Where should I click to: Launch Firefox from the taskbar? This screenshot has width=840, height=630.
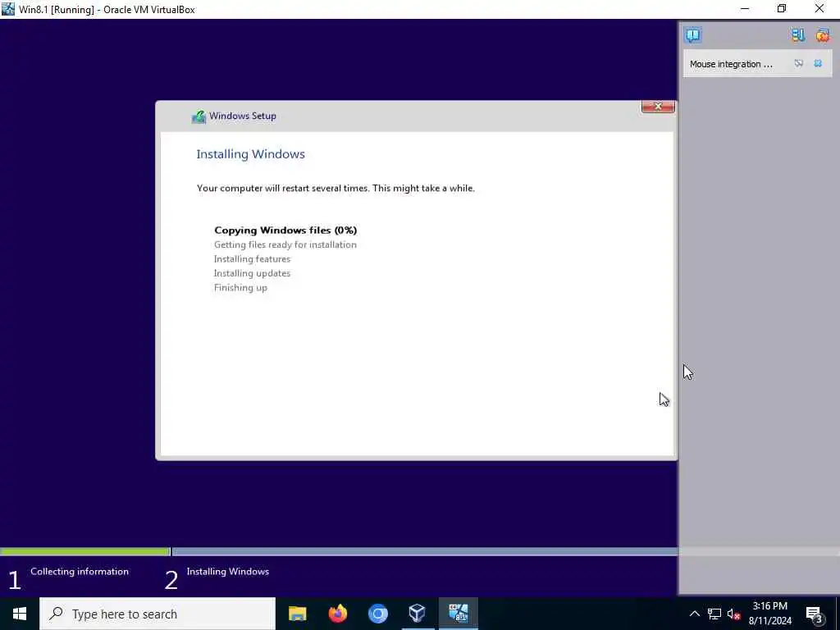click(x=337, y=614)
